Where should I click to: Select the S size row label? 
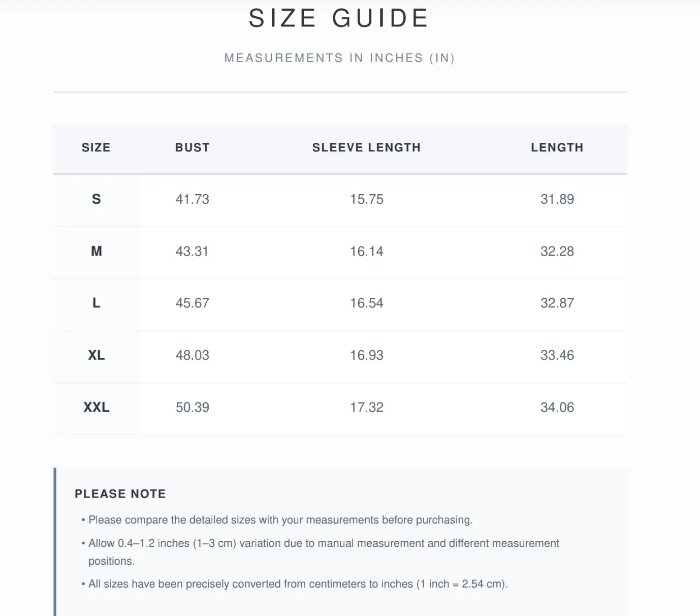(x=96, y=199)
